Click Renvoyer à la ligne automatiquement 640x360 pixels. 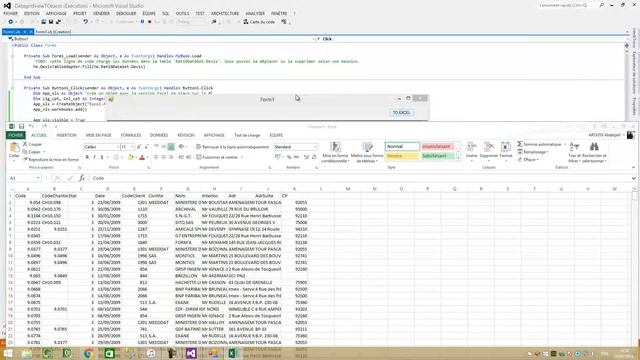pos(232,147)
